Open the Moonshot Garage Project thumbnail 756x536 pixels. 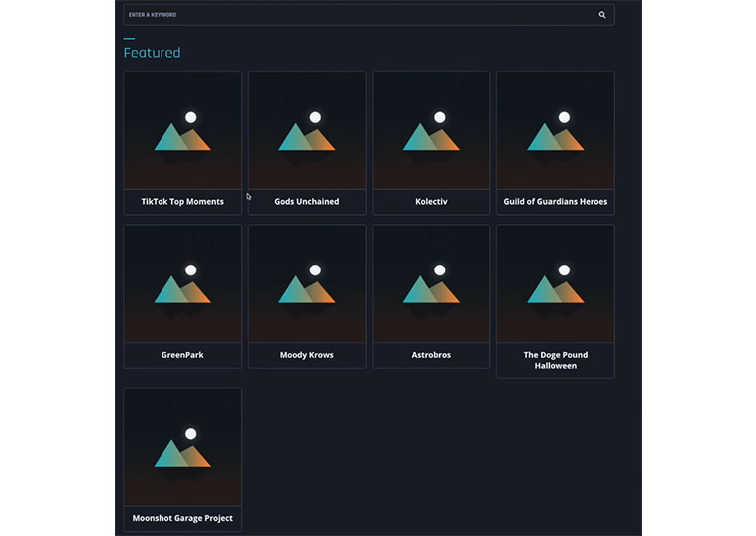182,447
